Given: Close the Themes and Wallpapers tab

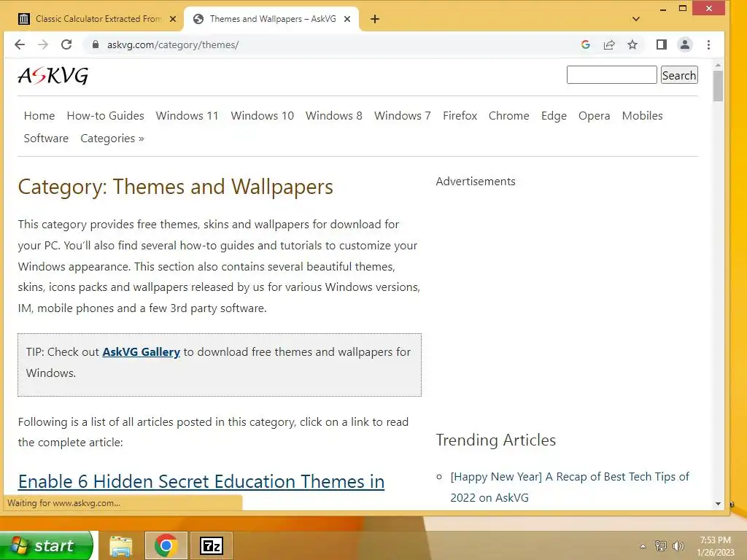Looking at the screenshot, I should pyautogui.click(x=347, y=19).
